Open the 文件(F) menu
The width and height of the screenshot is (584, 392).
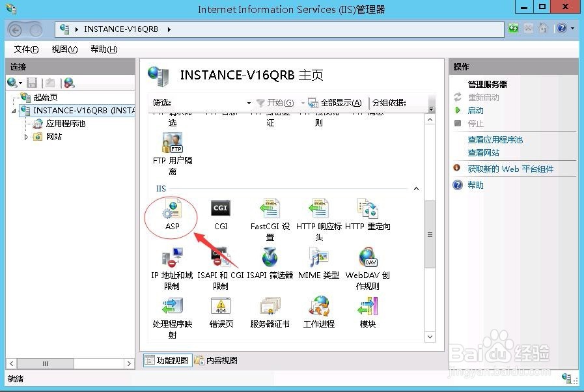click(26, 49)
